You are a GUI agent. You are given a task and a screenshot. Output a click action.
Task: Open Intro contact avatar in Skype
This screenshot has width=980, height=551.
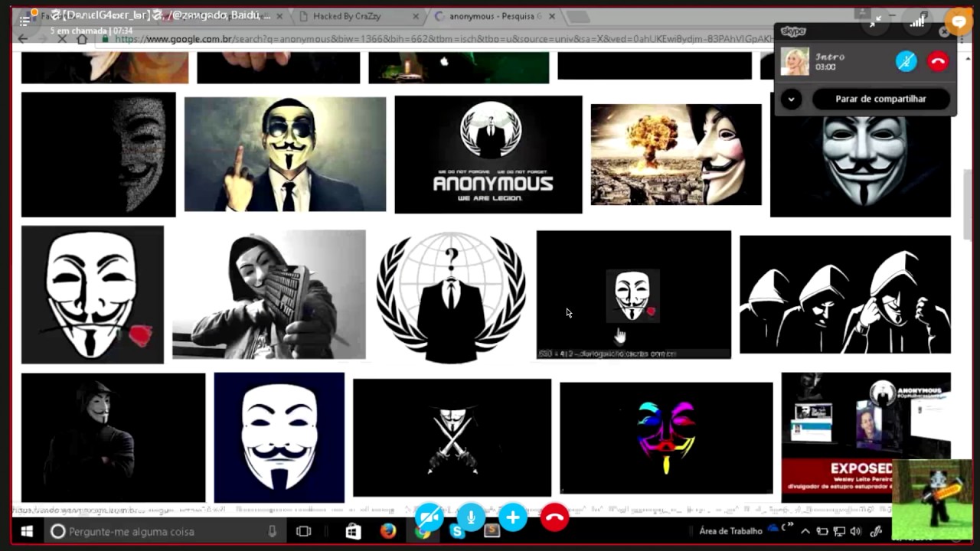tap(795, 61)
